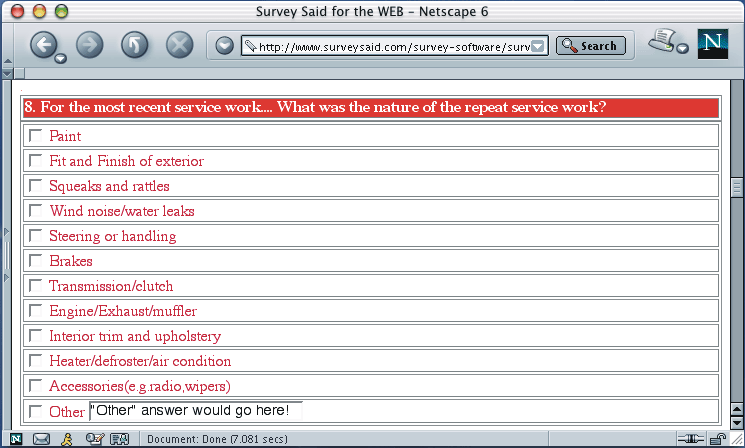
Task: Check the Engine/Exhaust/muffler checkbox
Action: click(x=36, y=311)
